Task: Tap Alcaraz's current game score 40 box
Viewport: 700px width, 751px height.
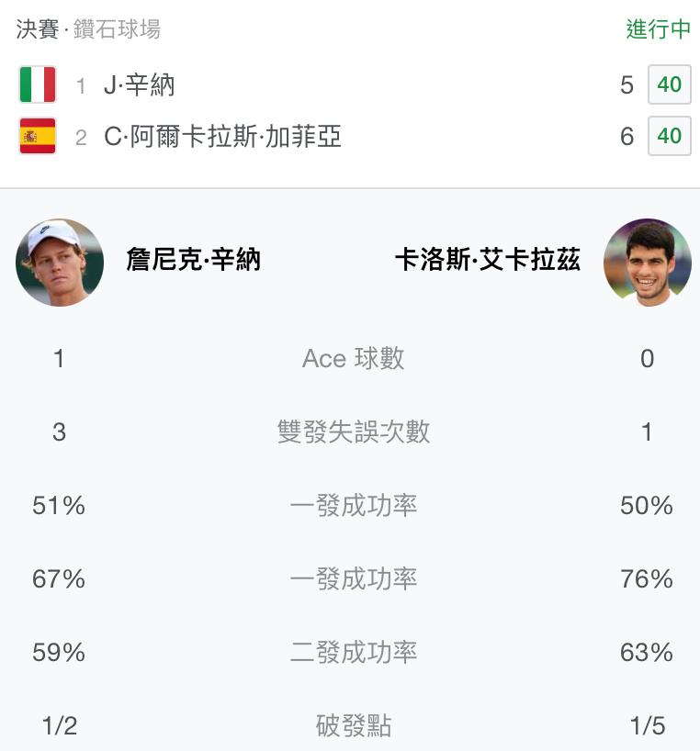Action: tap(670, 136)
